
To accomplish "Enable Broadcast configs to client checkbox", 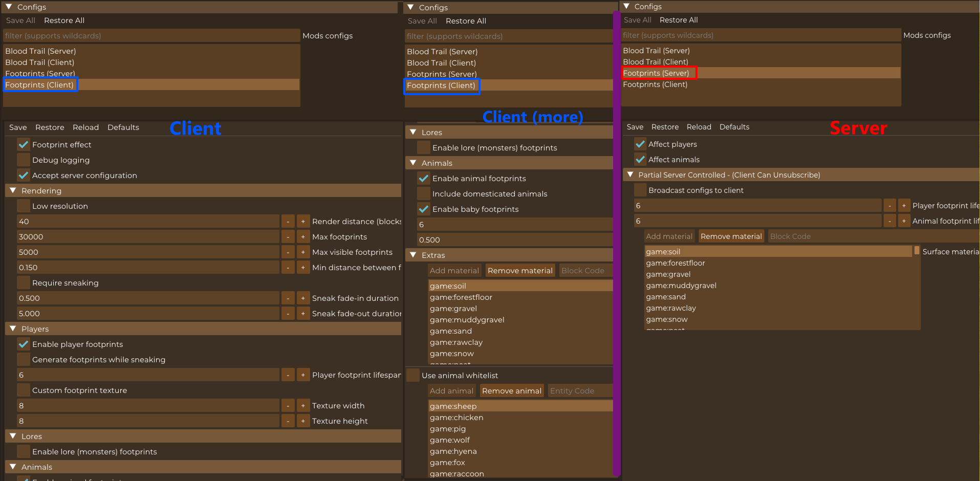I will tap(640, 190).
